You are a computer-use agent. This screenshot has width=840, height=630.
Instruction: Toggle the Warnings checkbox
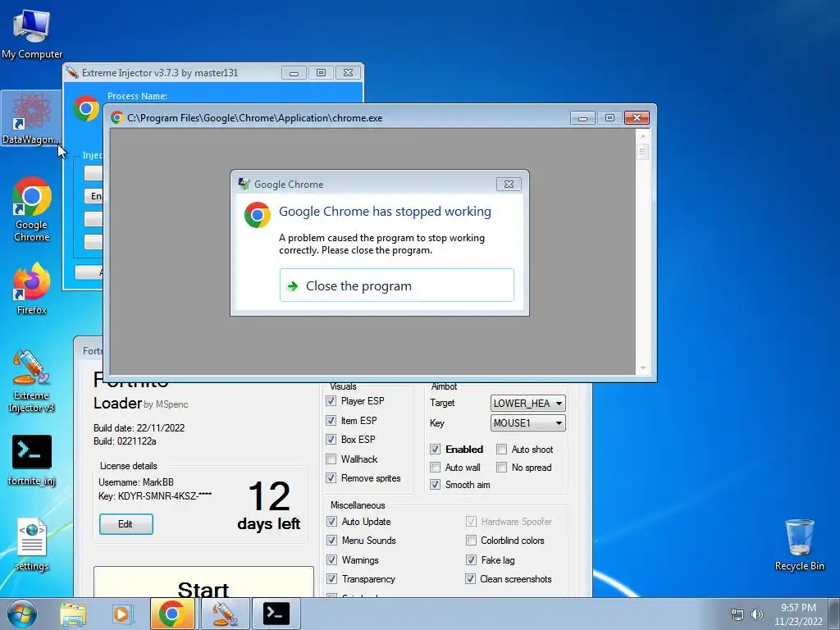click(331, 559)
